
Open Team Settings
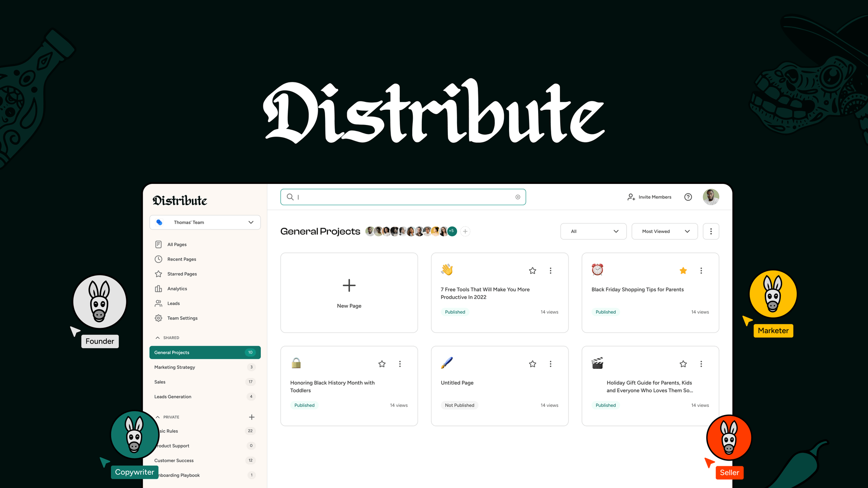click(x=182, y=318)
